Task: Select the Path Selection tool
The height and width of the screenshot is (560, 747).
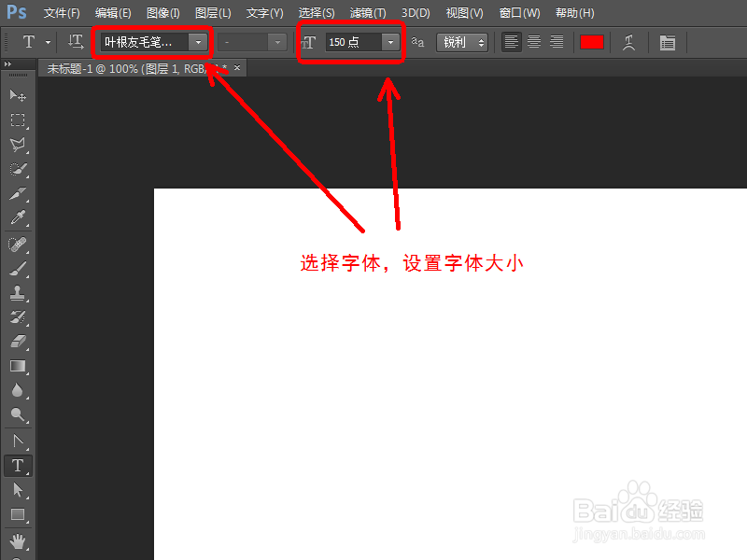Action: click(x=18, y=490)
